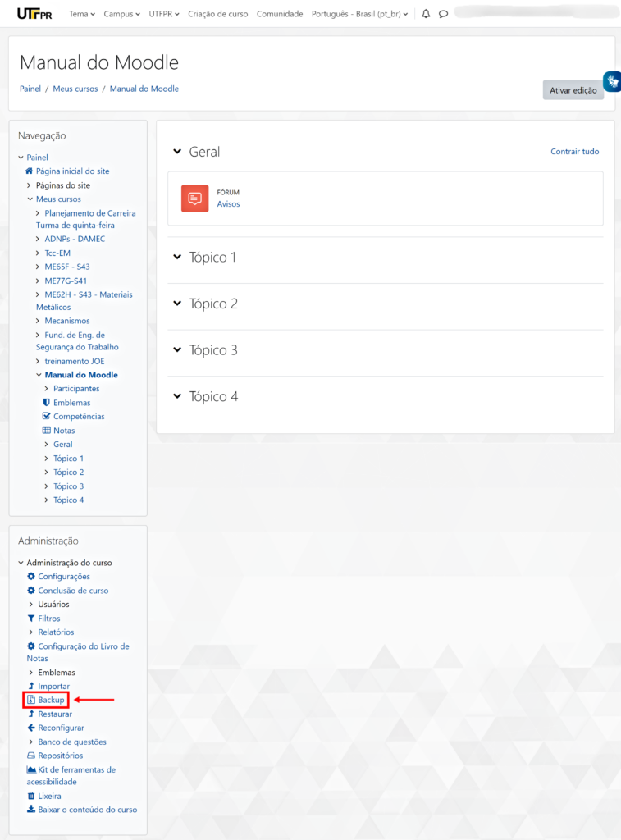Screen dimensions: 621x840
Task: Open the Avisos forum link
Action: (x=228, y=204)
